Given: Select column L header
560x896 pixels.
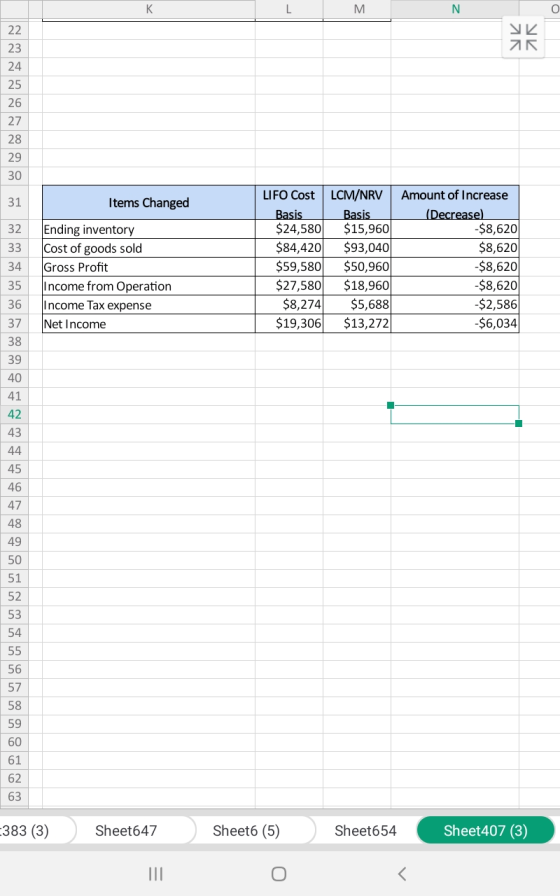Looking at the screenshot, I should coord(289,9).
